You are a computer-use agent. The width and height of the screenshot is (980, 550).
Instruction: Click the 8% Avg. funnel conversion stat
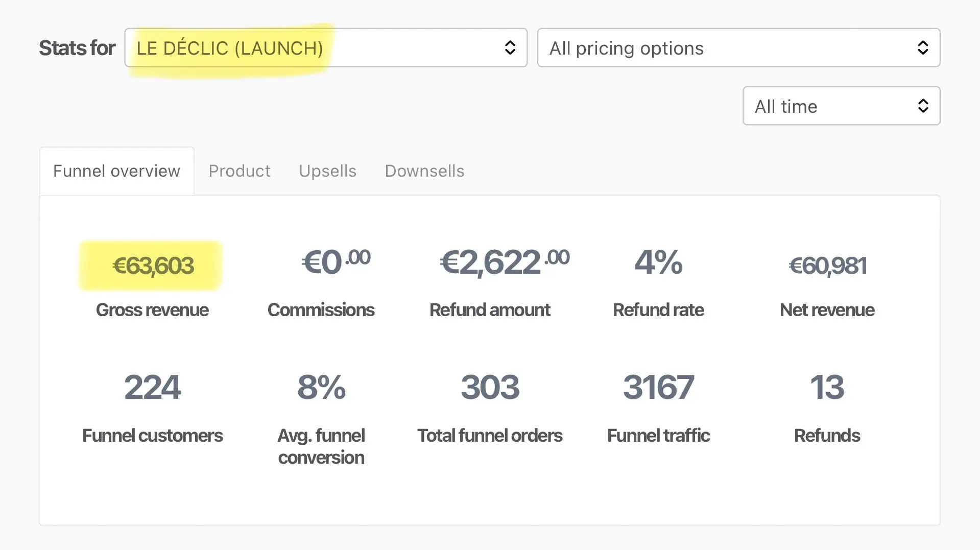click(x=321, y=387)
